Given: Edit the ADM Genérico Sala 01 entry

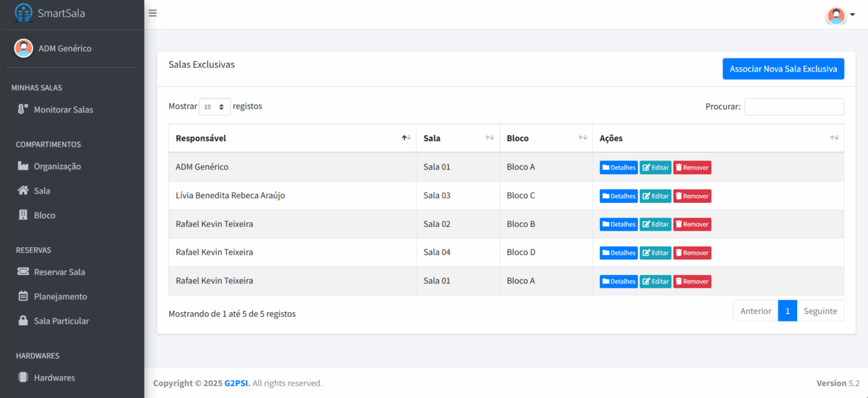Looking at the screenshot, I should coord(655,167).
